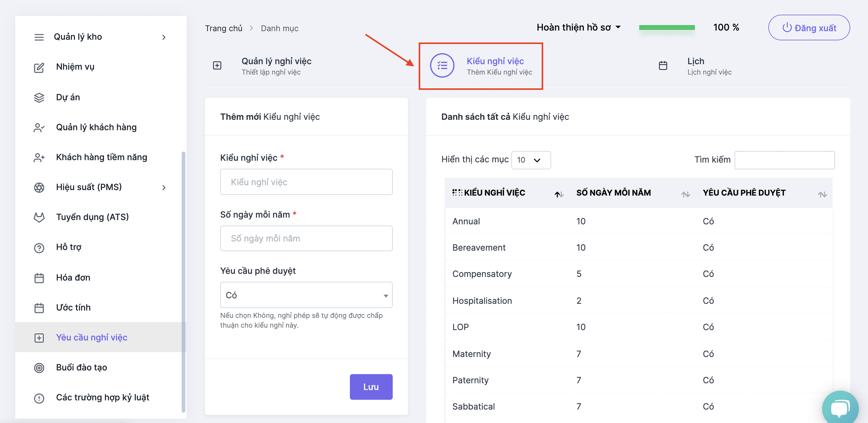Click the Lưu save button
The width and height of the screenshot is (868, 423).
click(x=371, y=387)
